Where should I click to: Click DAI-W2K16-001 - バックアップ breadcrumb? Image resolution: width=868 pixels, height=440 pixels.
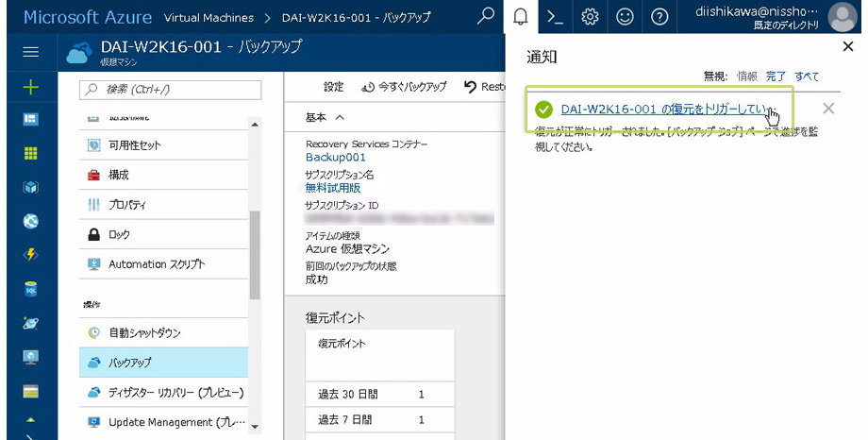356,18
